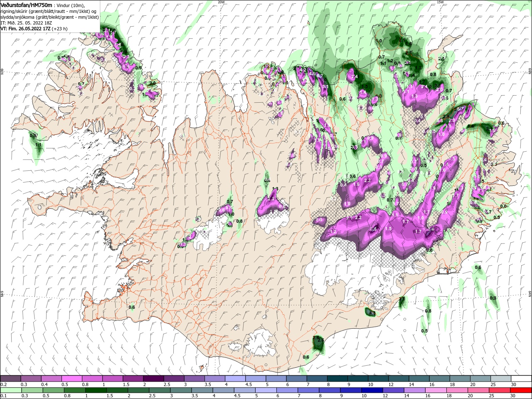Click the 'IT: Mið. 25. 05. 2022 18Z' line
Screen dimensions: 532x399
26,23
